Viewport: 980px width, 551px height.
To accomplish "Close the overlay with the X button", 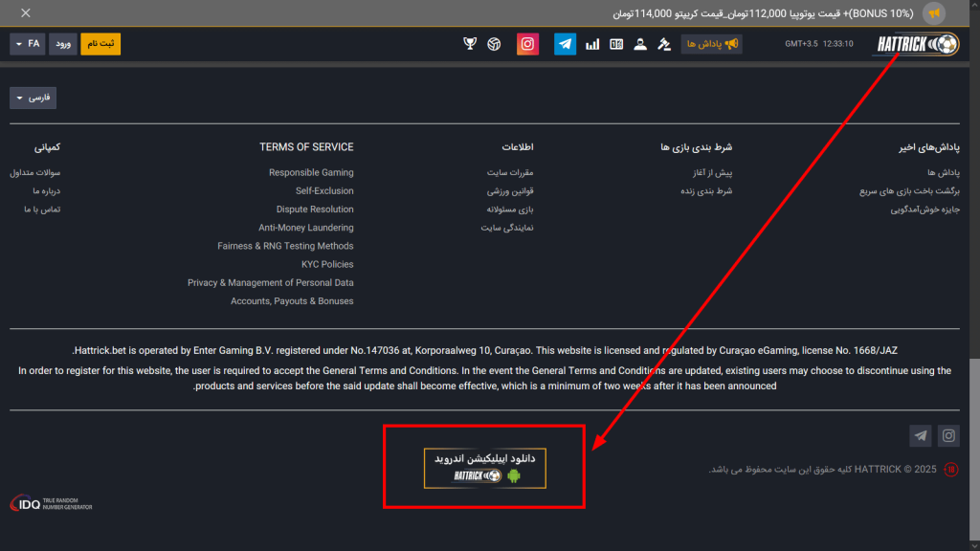I will click(24, 12).
